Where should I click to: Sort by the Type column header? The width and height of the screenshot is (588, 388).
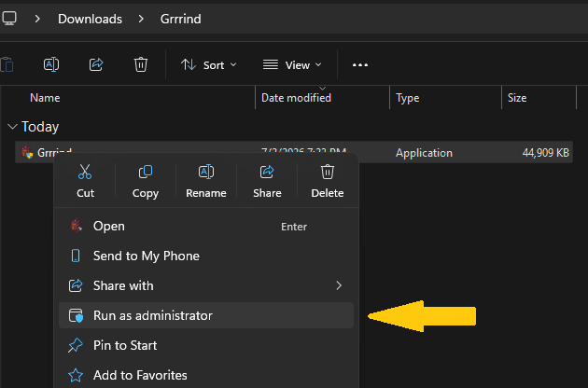point(408,98)
